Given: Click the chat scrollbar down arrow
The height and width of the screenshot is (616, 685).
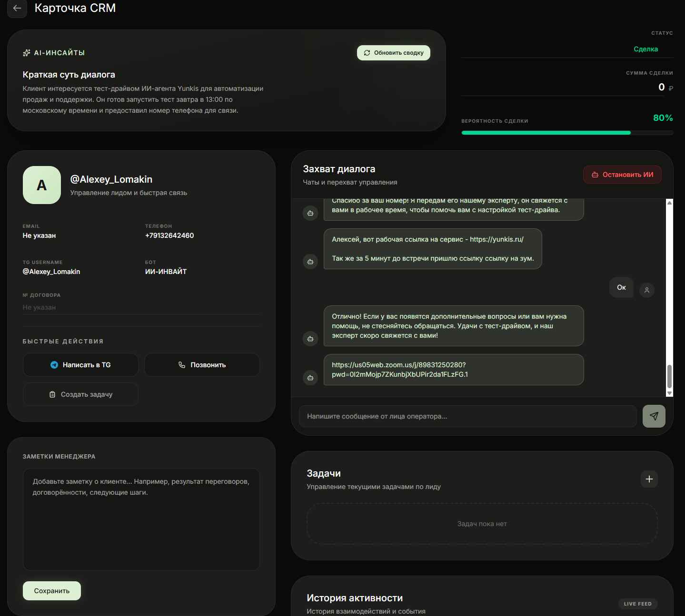Looking at the screenshot, I should [669, 393].
